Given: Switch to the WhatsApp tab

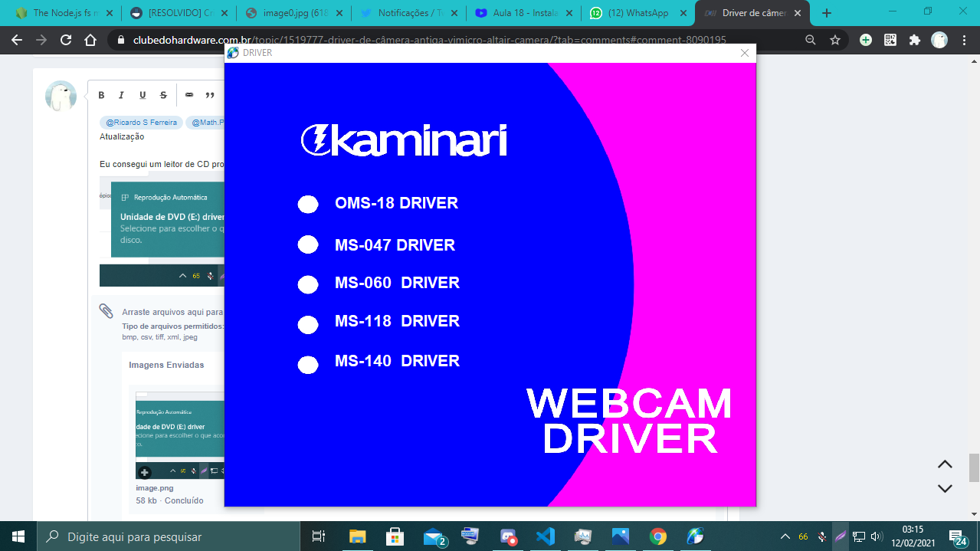Looking at the screenshot, I should [x=638, y=13].
